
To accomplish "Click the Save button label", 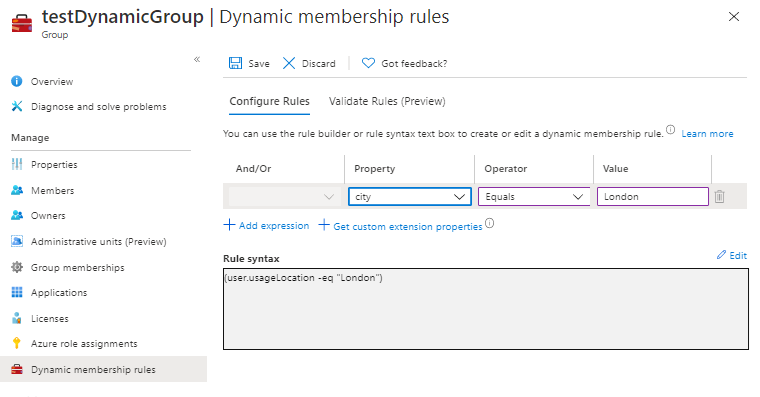I will 259,64.
